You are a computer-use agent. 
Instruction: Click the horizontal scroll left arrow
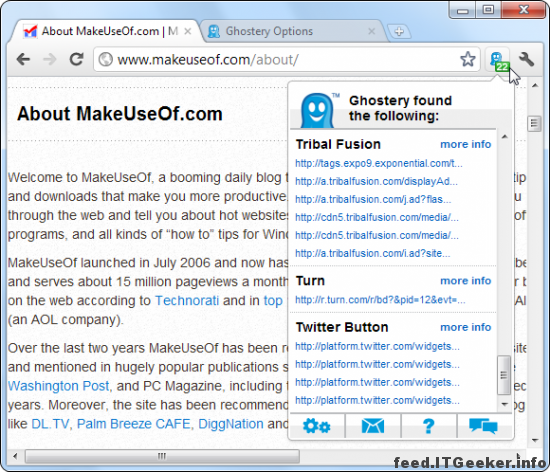[15, 456]
